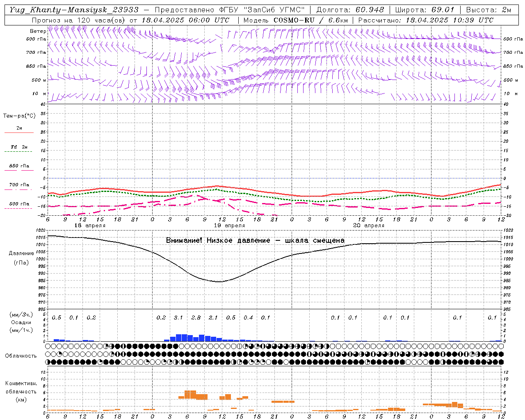Click the '850 гПа' entry in the temperature legend
The image size is (525, 420).
[x=19, y=166]
